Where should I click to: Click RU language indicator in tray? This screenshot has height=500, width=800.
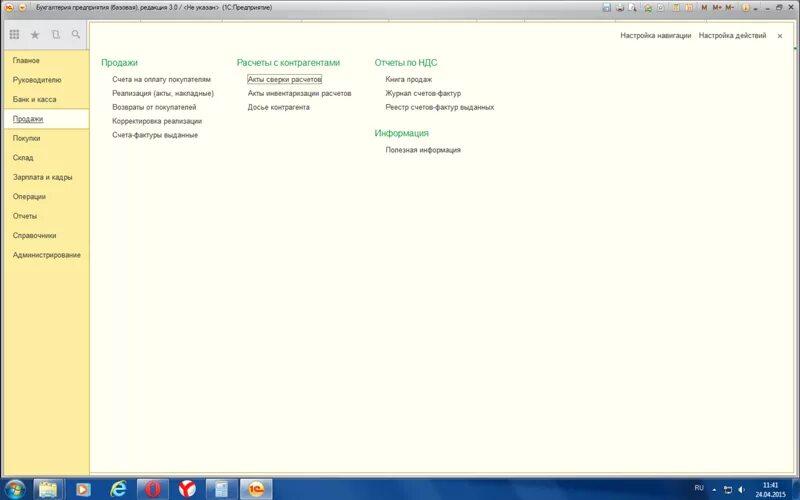click(699, 488)
